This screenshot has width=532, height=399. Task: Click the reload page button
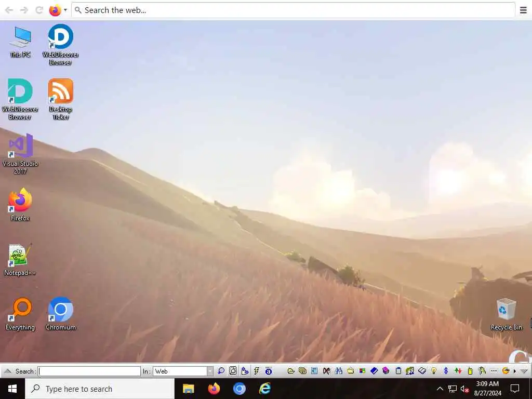[39, 10]
